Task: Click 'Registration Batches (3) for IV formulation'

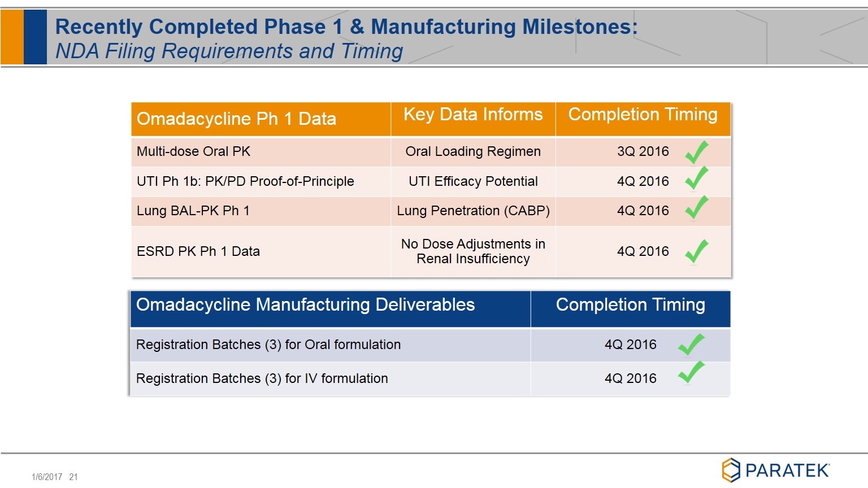Action: (262, 378)
